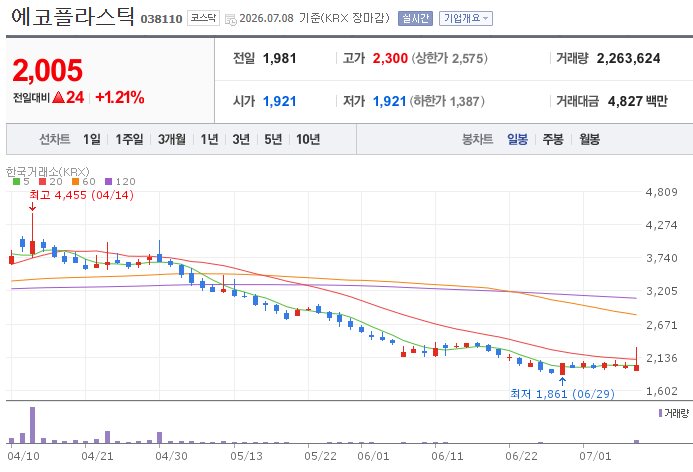Select the 1주일 line chart tab

(x=129, y=140)
